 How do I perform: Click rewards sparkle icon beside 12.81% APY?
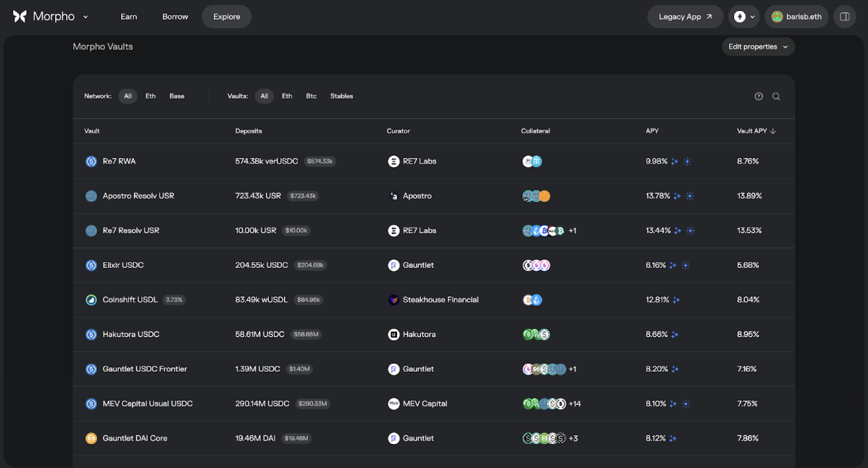click(676, 300)
